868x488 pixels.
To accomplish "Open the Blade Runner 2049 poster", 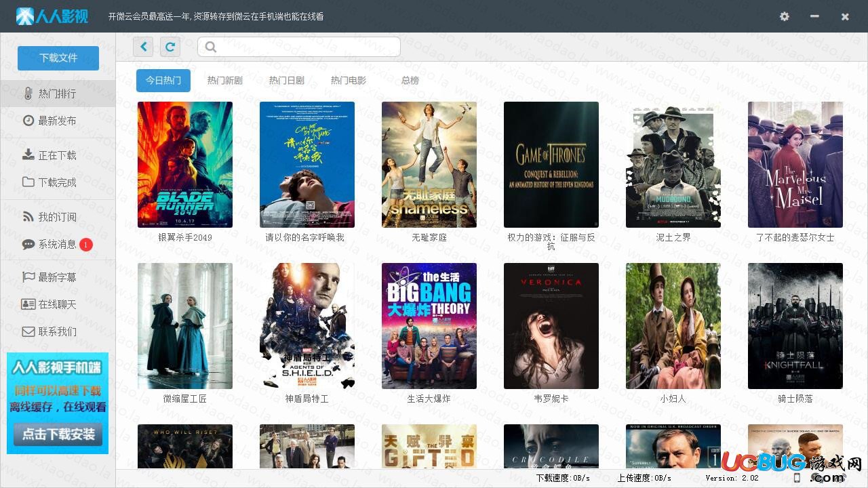I will [185, 165].
